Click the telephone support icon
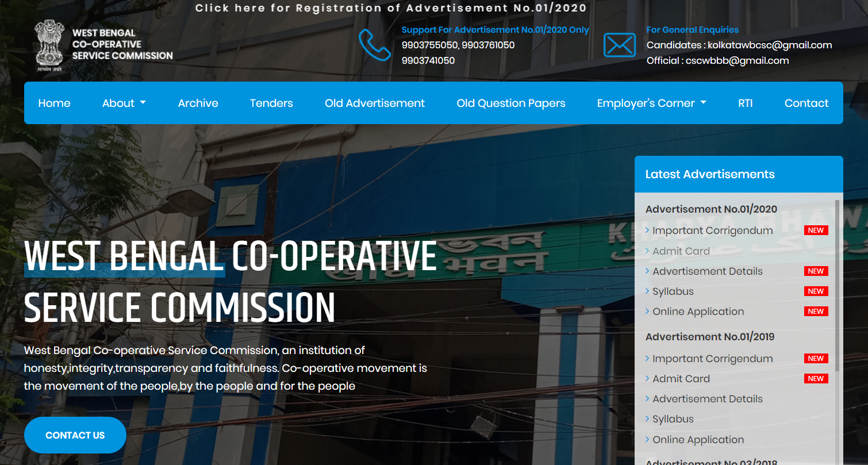 375,45
